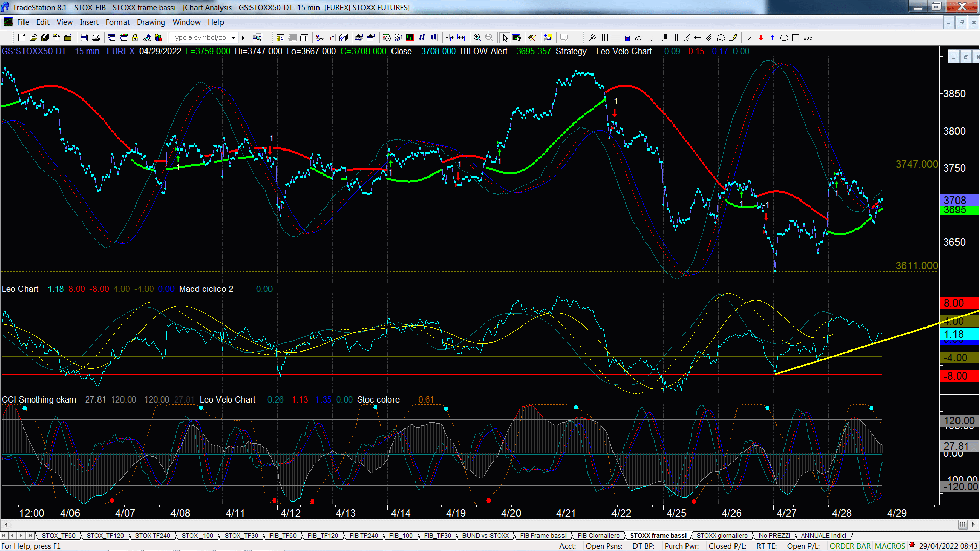This screenshot has width=980, height=551.
Task: Click the Strategy label in chart header
Action: [571, 51]
